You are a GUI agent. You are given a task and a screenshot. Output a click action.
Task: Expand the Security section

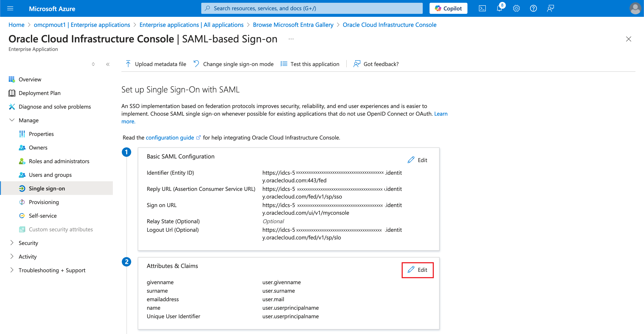tap(28, 243)
